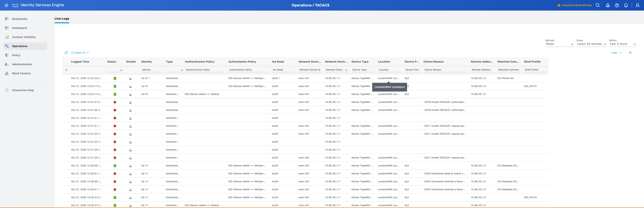
Task: Click the Failure Reason column header
Action: click(x=433, y=62)
